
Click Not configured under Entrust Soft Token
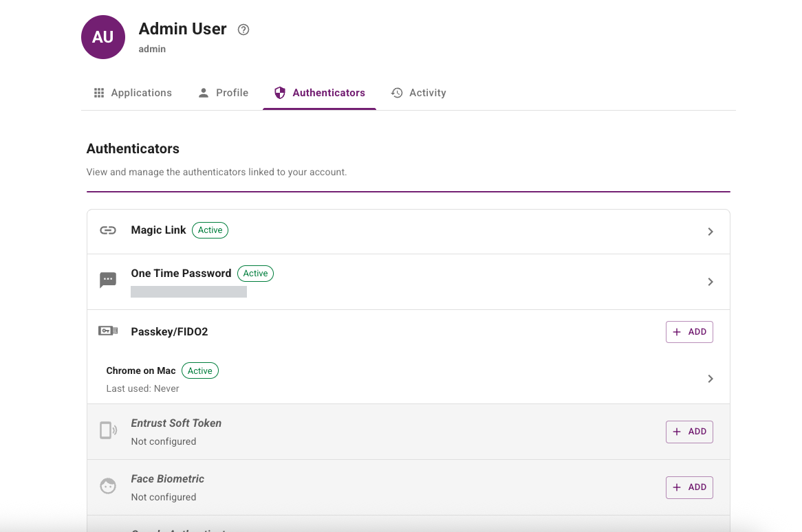click(164, 441)
